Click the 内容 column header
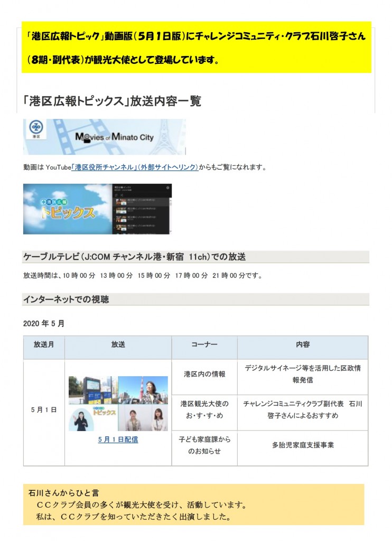The height and width of the screenshot is (541, 392). point(302,344)
